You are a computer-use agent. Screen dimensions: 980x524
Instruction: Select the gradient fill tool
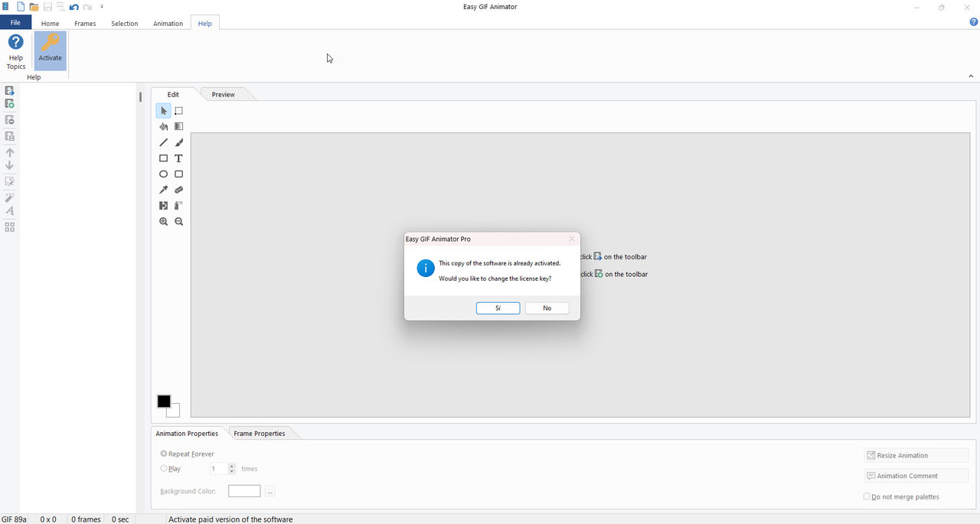[178, 127]
